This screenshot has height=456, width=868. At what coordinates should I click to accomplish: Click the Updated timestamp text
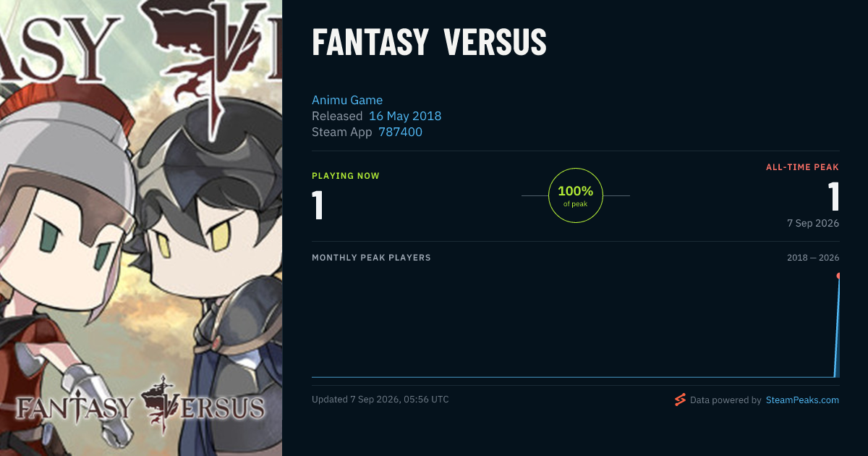[380, 400]
